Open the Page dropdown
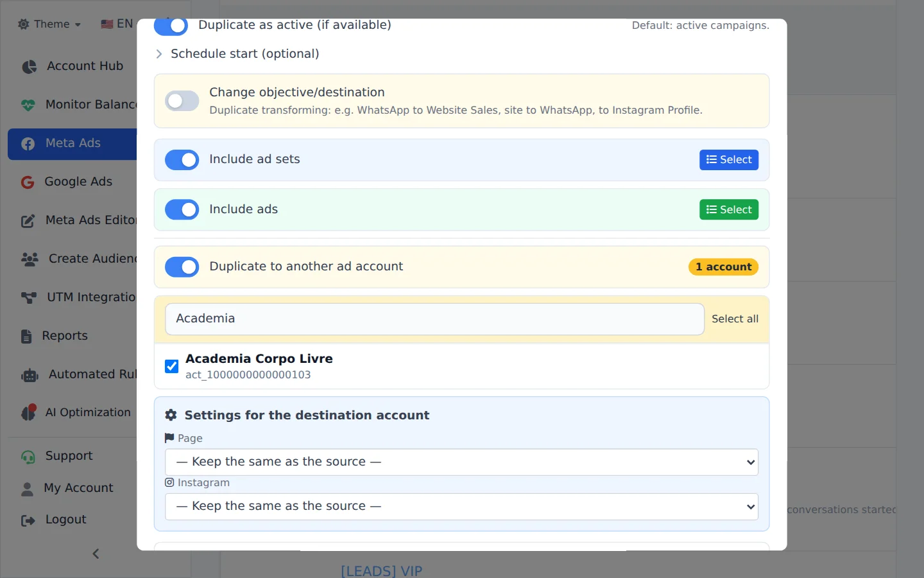The image size is (924, 578). pyautogui.click(x=461, y=462)
